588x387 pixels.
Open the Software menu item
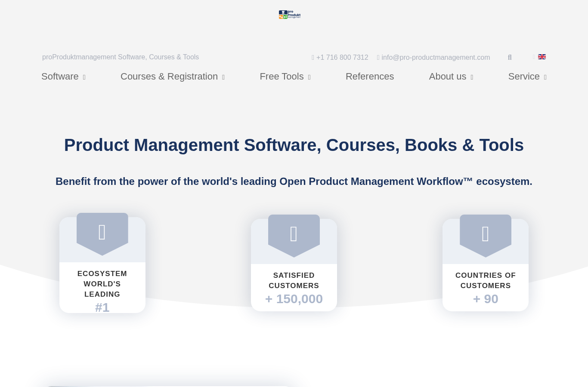[60, 77]
